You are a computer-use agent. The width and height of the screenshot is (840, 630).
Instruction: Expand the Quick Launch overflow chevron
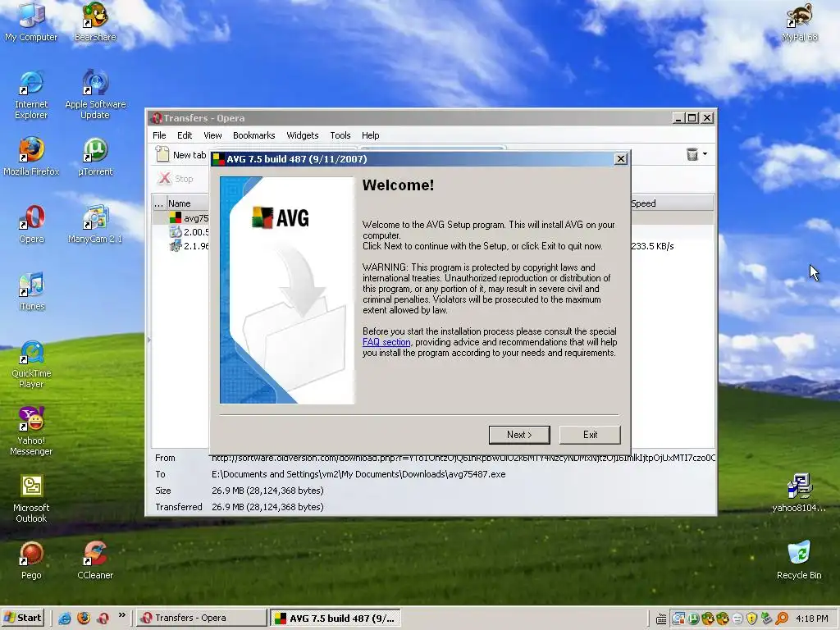[x=121, y=615]
